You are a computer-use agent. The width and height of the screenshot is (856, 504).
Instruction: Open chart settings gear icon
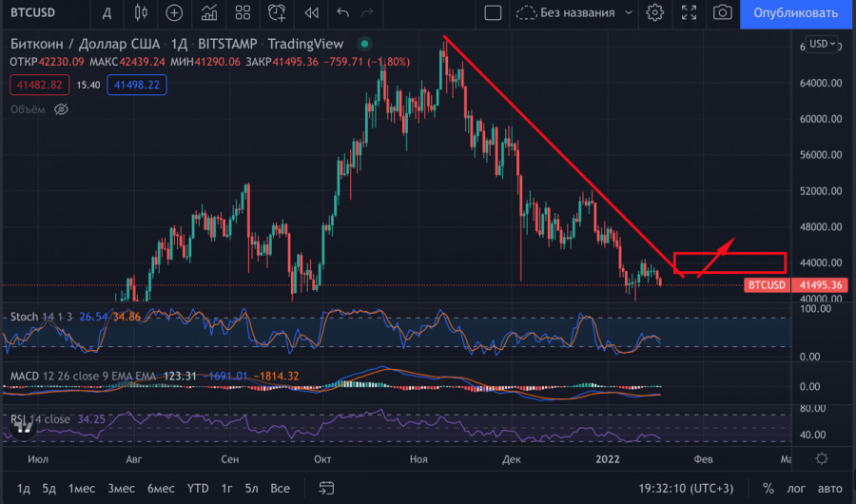(654, 12)
